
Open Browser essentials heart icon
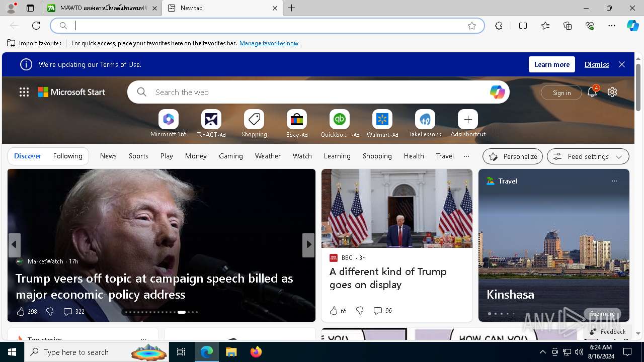point(590,26)
